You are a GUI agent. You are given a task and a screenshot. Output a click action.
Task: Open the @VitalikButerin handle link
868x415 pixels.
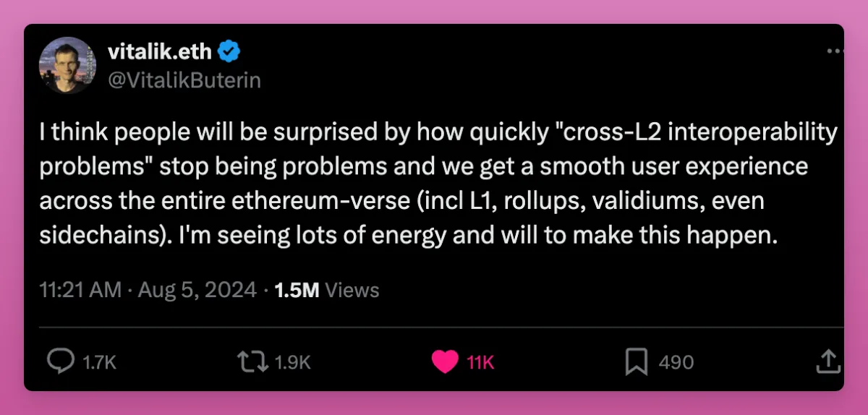pyautogui.click(x=184, y=80)
